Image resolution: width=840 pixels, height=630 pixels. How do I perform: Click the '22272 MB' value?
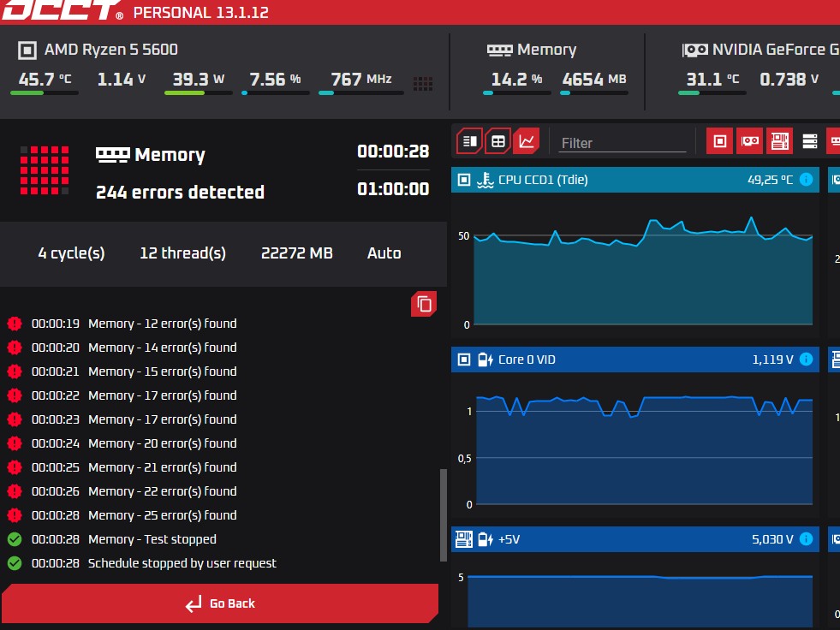pos(297,253)
